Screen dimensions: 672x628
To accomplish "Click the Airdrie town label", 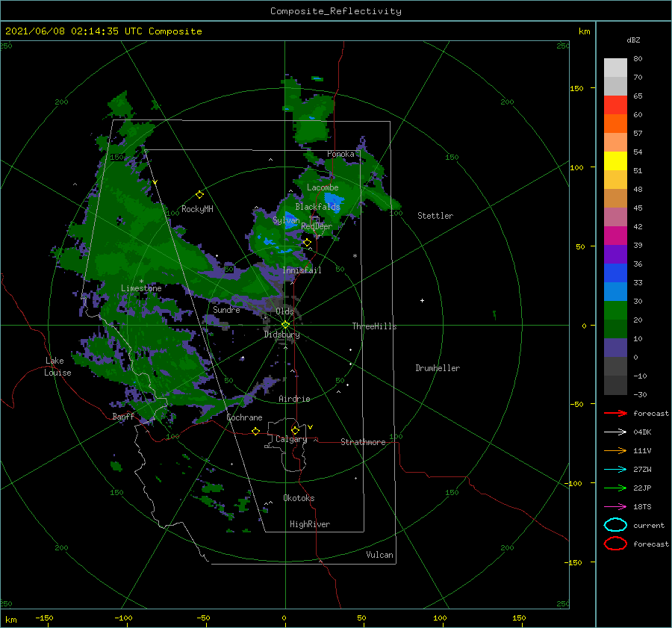I will coord(294,399).
